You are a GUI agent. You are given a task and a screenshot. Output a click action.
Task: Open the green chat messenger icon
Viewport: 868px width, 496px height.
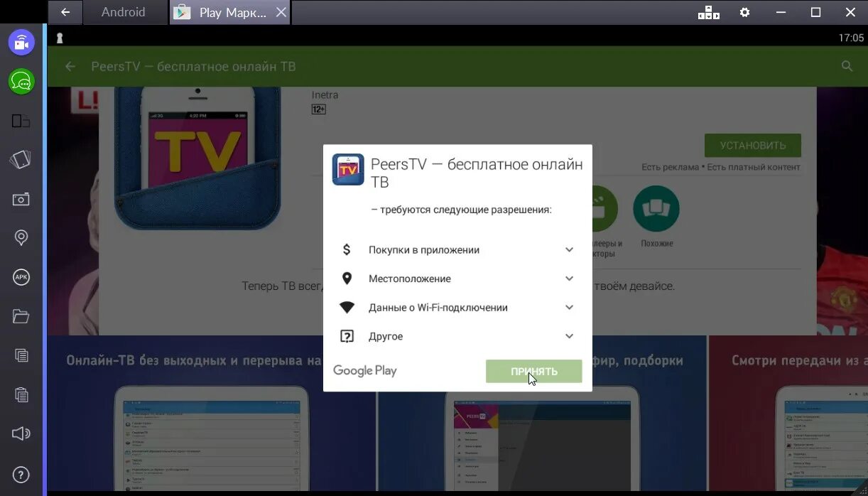(x=21, y=82)
